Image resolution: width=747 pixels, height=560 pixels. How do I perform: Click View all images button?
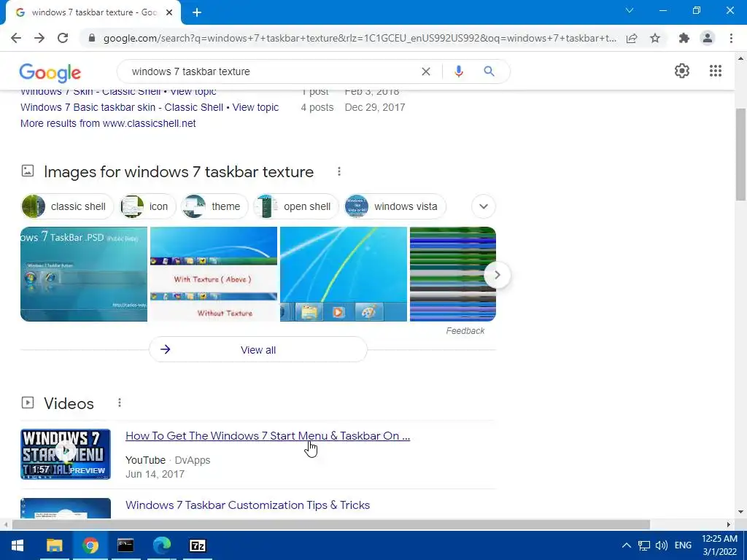(x=258, y=349)
